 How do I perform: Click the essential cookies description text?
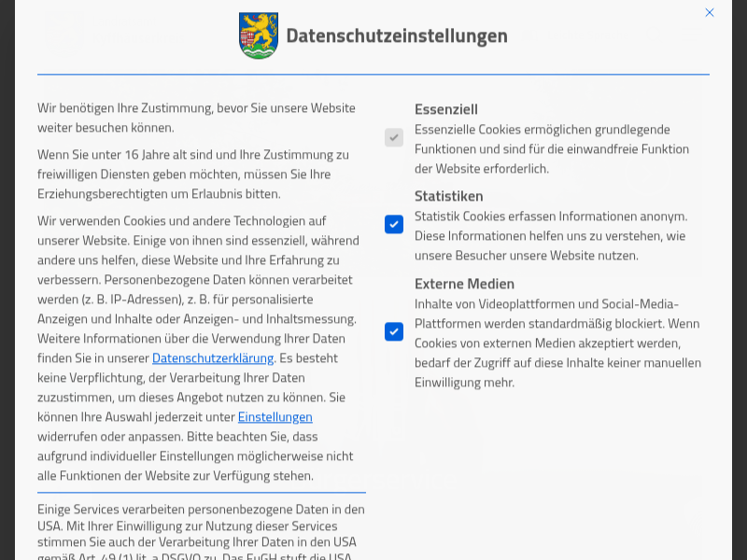pyautogui.click(x=551, y=148)
